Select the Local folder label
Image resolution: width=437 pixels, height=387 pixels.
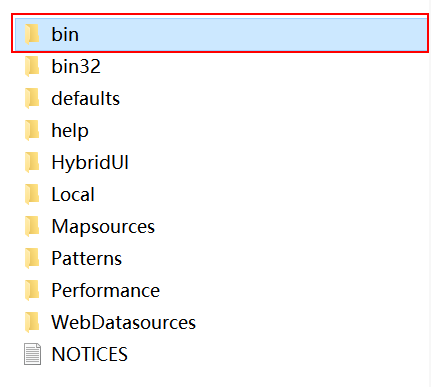(x=73, y=194)
